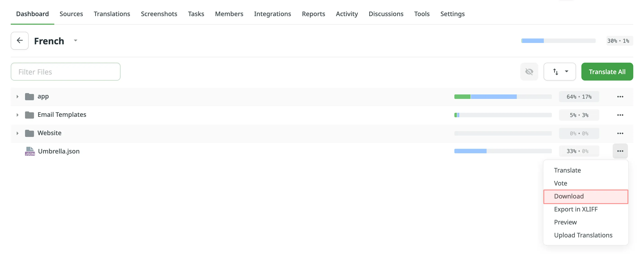The image size is (644, 260).
Task: Switch to the Screenshots tab
Action: pyautogui.click(x=159, y=14)
